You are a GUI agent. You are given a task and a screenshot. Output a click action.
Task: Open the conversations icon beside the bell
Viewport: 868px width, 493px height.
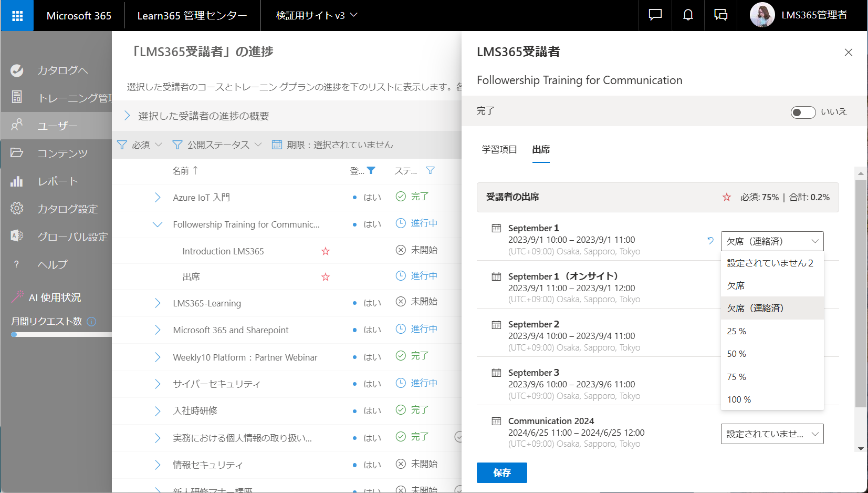720,15
